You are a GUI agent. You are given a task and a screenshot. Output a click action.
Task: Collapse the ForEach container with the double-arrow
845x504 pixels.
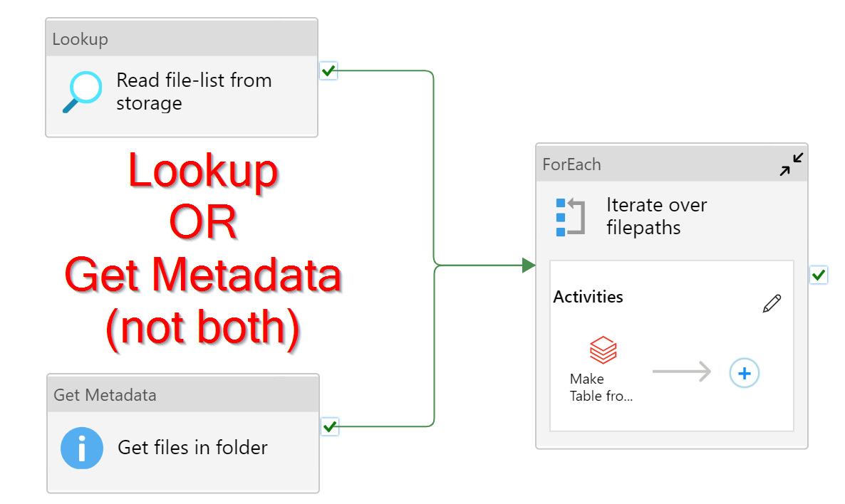[x=791, y=164]
